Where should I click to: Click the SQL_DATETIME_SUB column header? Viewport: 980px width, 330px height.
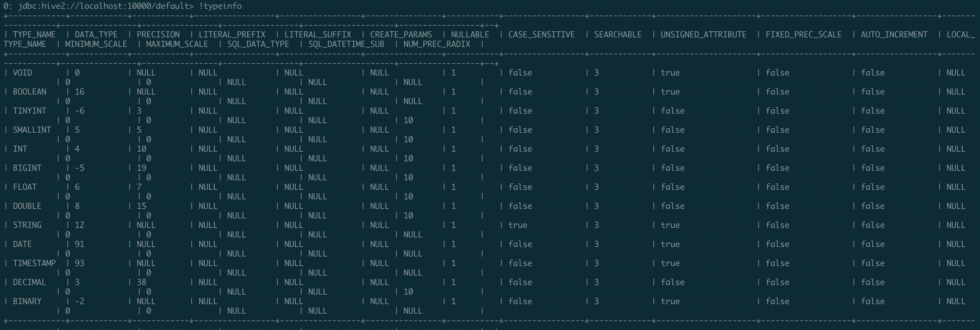click(346, 44)
